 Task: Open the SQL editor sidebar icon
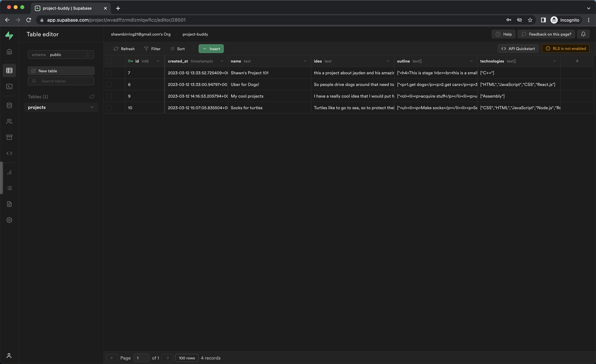(9, 87)
